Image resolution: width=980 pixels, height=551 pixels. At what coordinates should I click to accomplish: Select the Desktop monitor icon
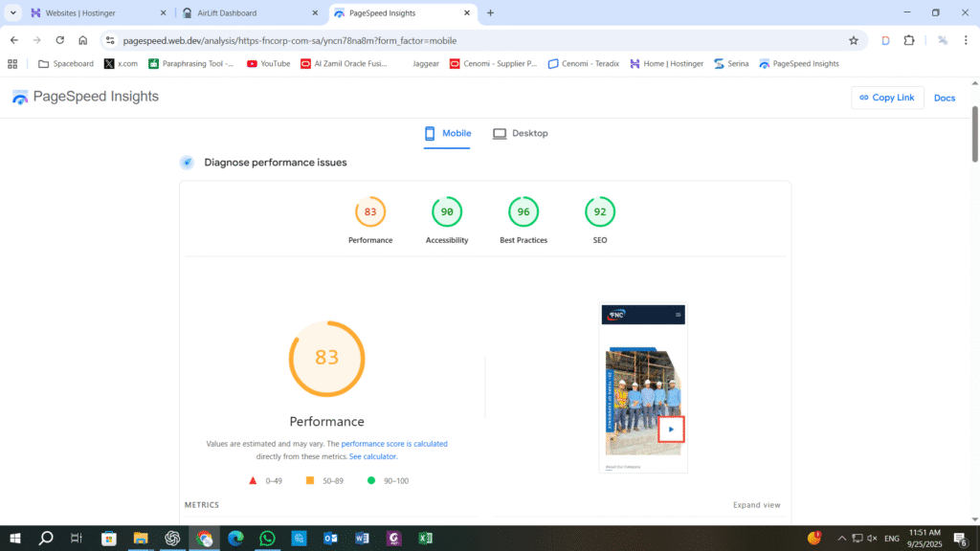[x=500, y=134]
